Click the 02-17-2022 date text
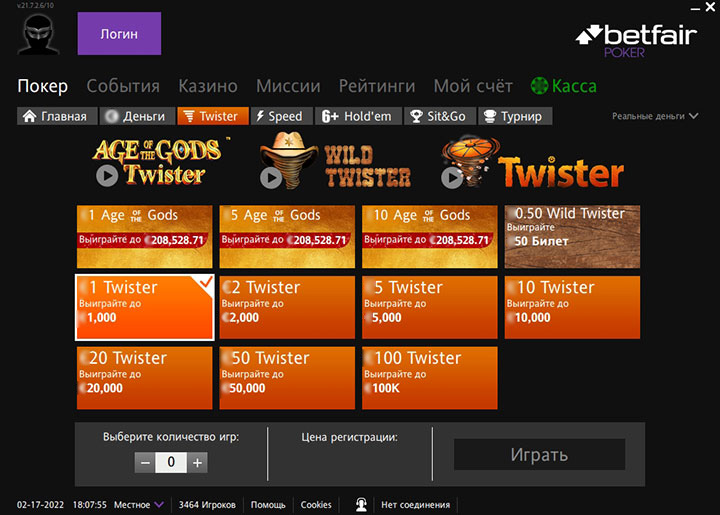720x515 pixels. tap(40, 504)
